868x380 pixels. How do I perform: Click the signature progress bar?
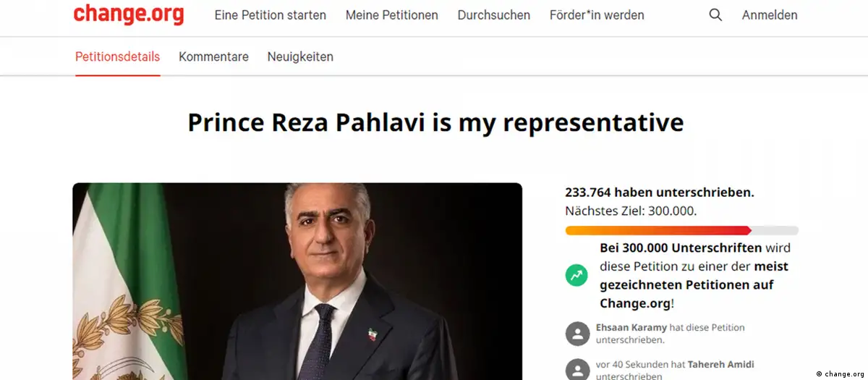(x=681, y=230)
